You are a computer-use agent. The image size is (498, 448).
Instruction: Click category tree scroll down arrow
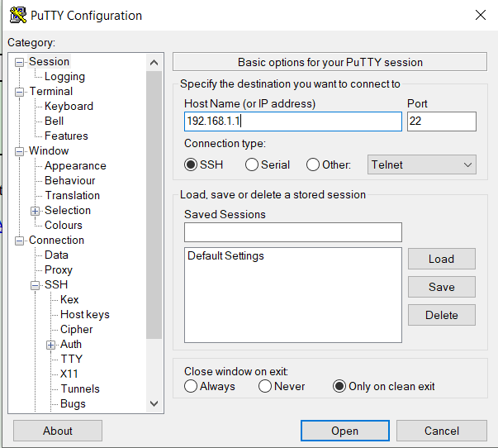(x=154, y=404)
